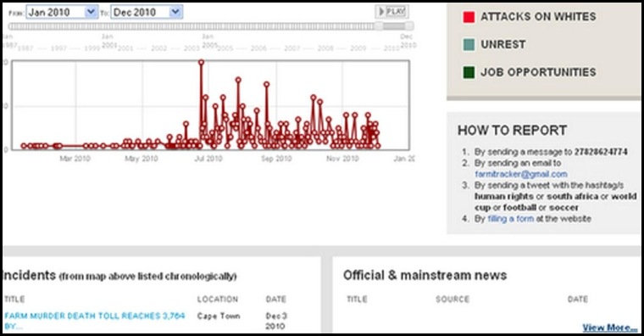The image size is (644, 336).
Task: Click the 2008 year tick on timeline
Action: [x=325, y=48]
